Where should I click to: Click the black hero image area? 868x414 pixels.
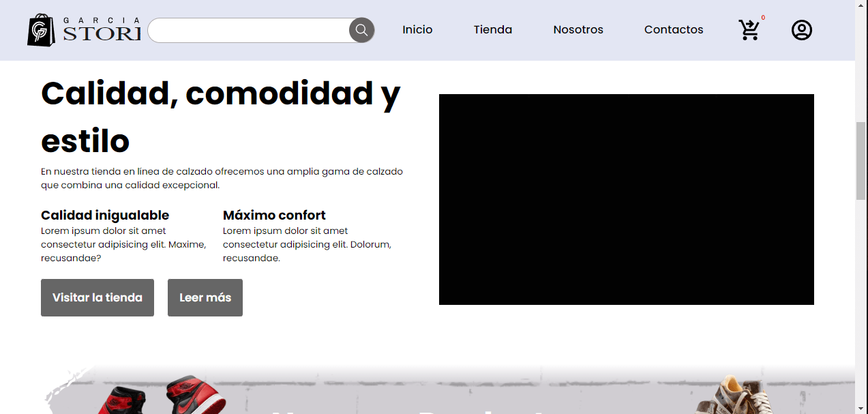tap(626, 198)
